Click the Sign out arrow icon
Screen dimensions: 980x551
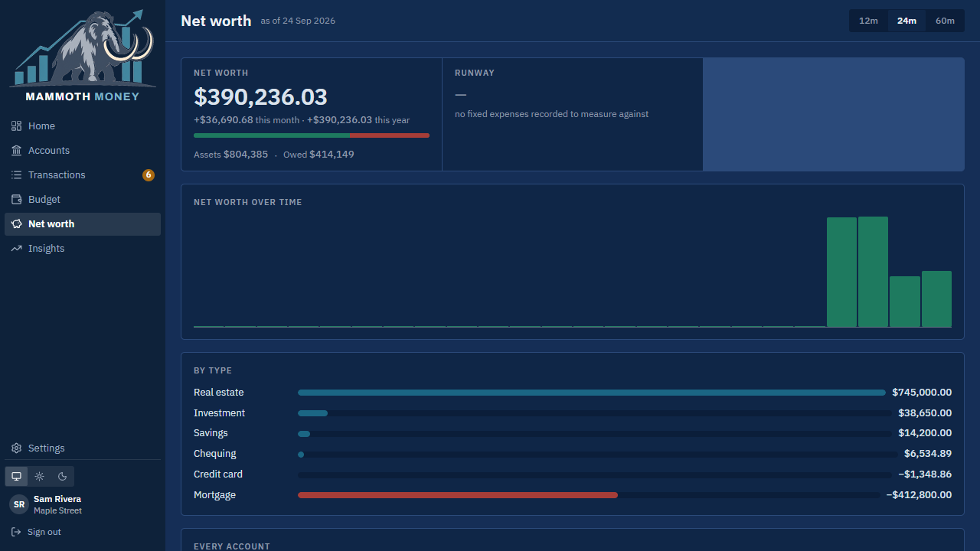coord(16,532)
